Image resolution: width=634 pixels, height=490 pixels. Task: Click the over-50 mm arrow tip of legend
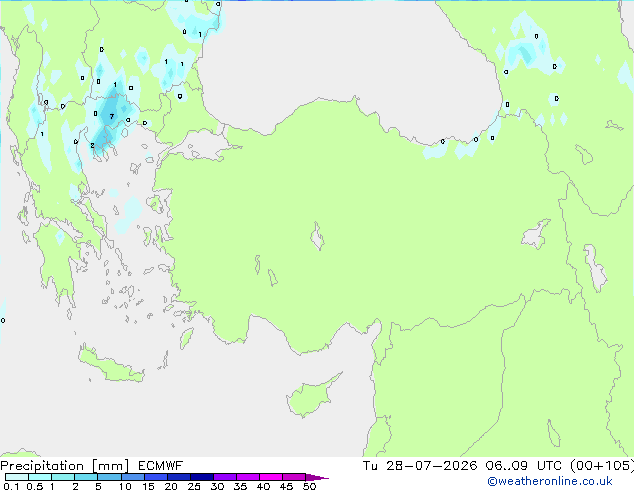pos(317,477)
